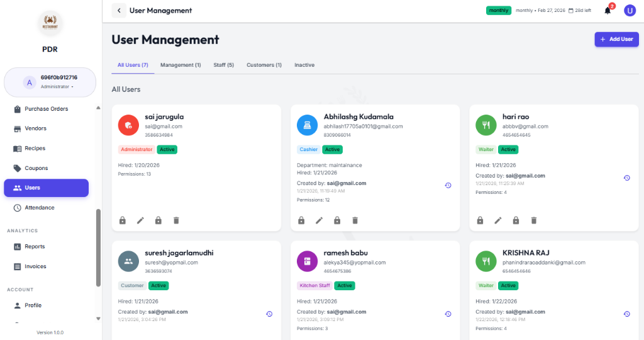644x340 pixels.
Task: Switch to the Customers (1) tab
Action: (264, 65)
